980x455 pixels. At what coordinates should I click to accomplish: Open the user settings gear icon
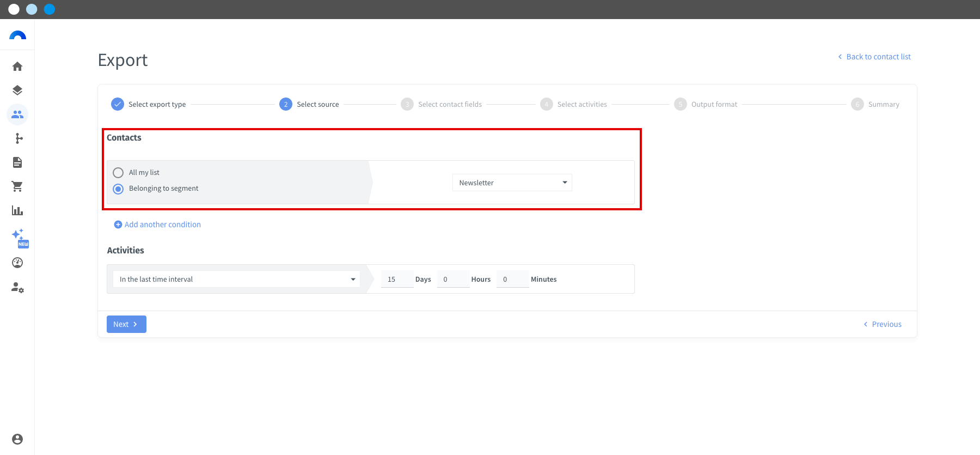pos(17,287)
